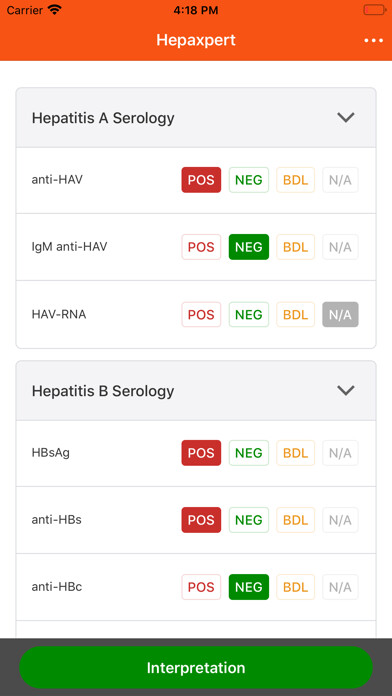
Task: Tap the green Interpretation button
Action: click(x=196, y=668)
